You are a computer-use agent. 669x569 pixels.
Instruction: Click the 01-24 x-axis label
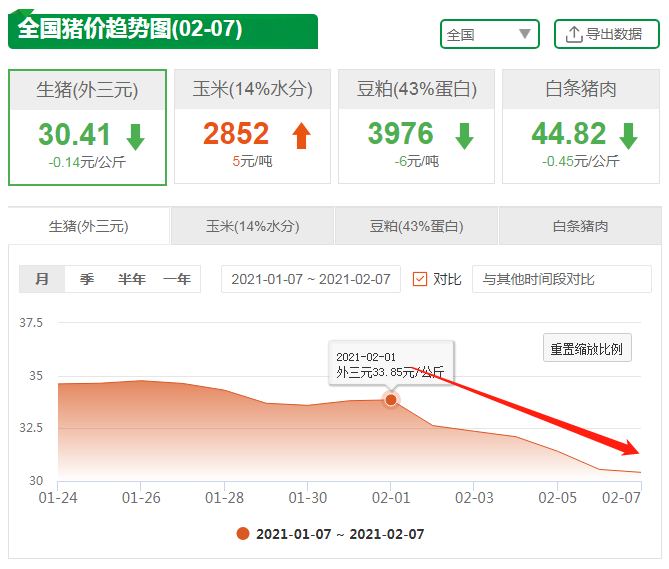[x=58, y=498]
